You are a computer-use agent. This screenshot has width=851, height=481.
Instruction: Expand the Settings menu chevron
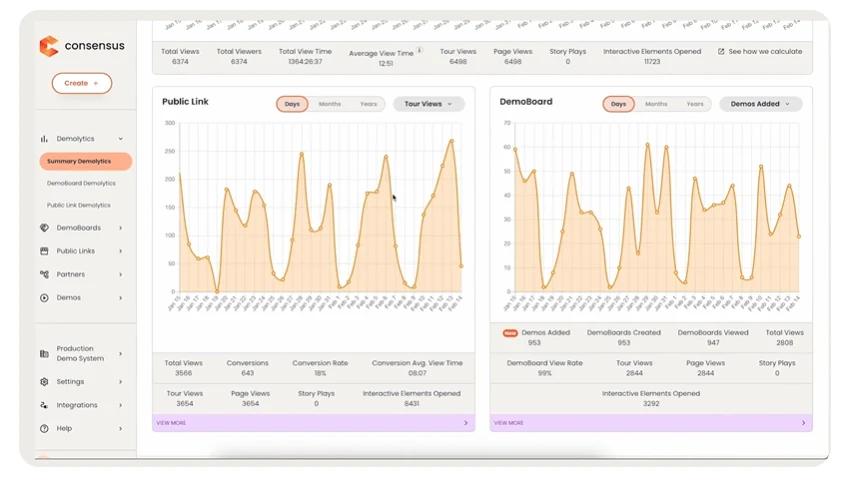[x=120, y=382]
